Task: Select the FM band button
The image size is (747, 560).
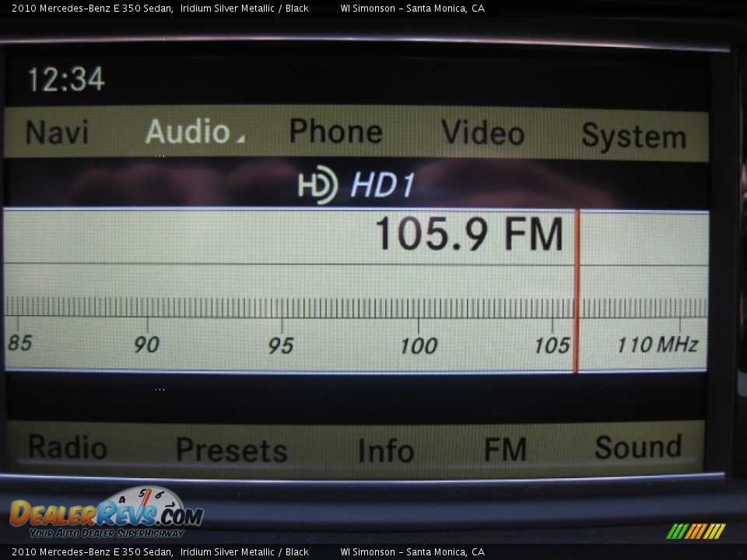Action: click(505, 449)
